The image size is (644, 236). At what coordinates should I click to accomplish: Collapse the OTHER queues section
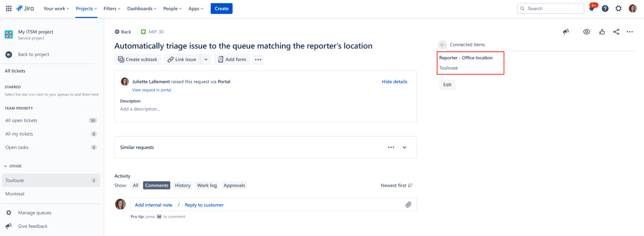point(6,166)
